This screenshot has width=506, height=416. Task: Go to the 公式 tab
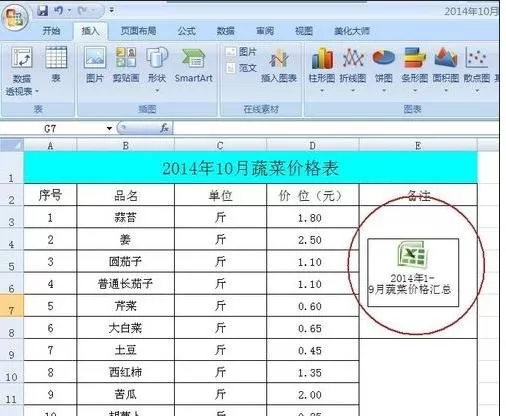pyautogui.click(x=186, y=31)
